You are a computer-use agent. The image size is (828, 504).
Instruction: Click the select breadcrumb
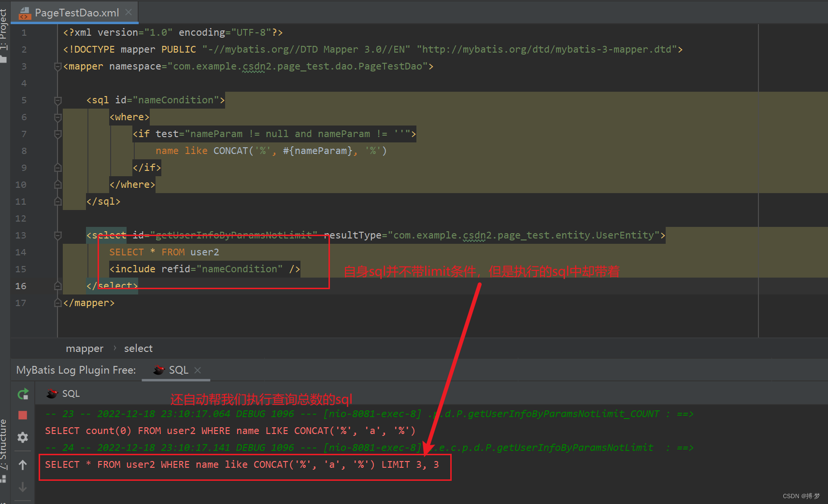click(x=138, y=349)
